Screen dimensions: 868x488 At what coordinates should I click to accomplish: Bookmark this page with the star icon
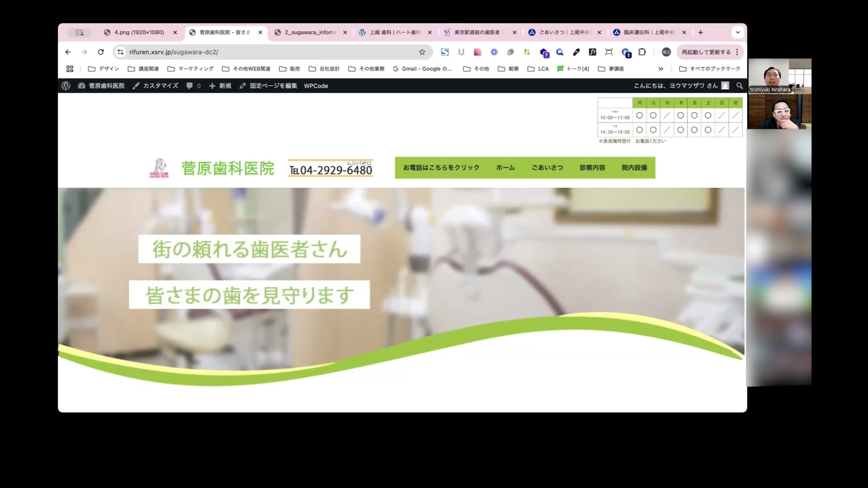422,52
